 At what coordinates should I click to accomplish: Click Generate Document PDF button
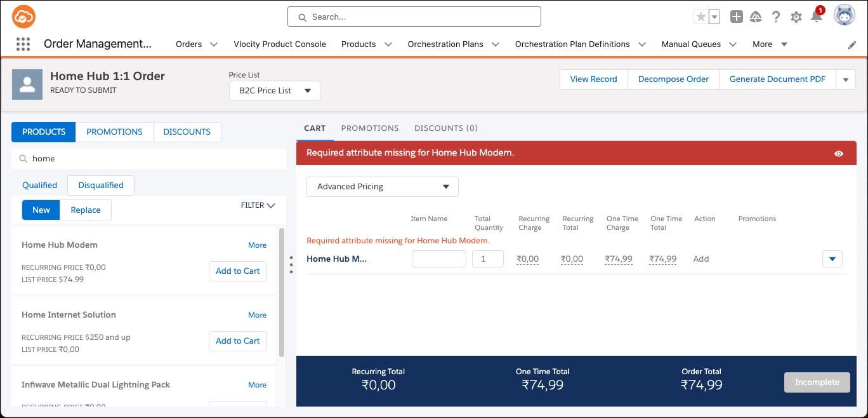[777, 79]
